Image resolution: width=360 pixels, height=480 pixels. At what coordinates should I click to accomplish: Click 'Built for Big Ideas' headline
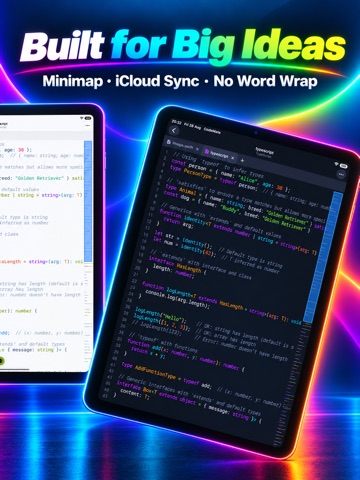(x=183, y=46)
